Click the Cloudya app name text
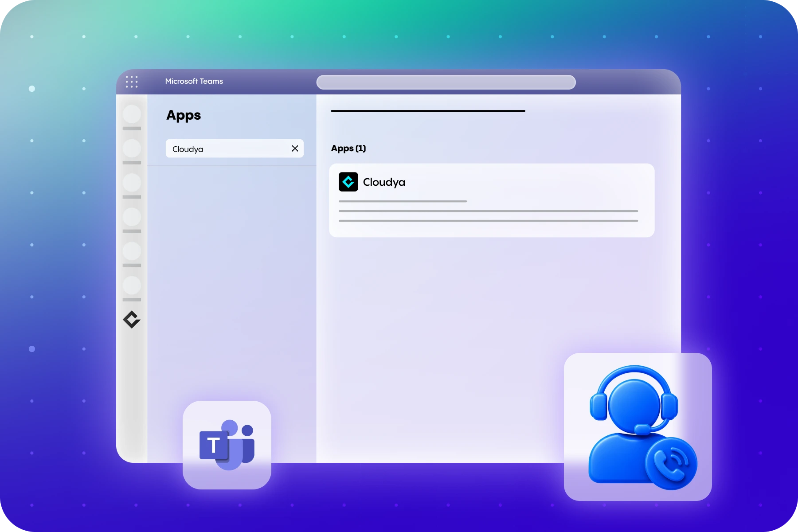 384,182
